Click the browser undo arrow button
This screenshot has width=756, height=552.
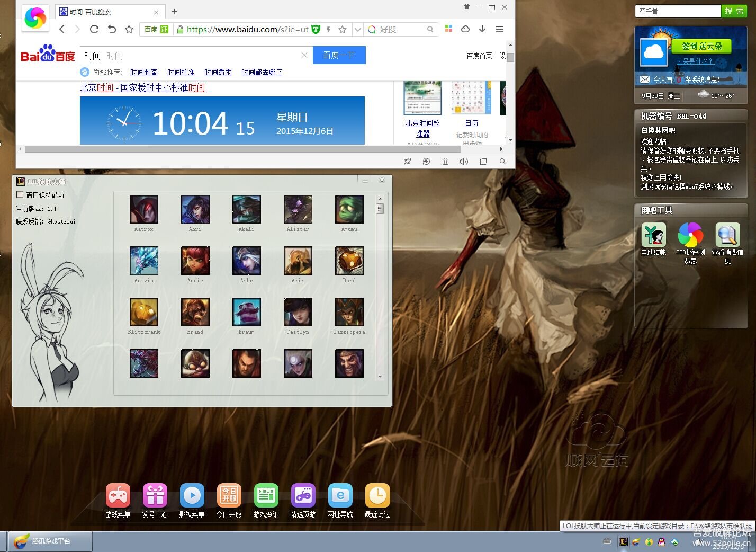112,29
